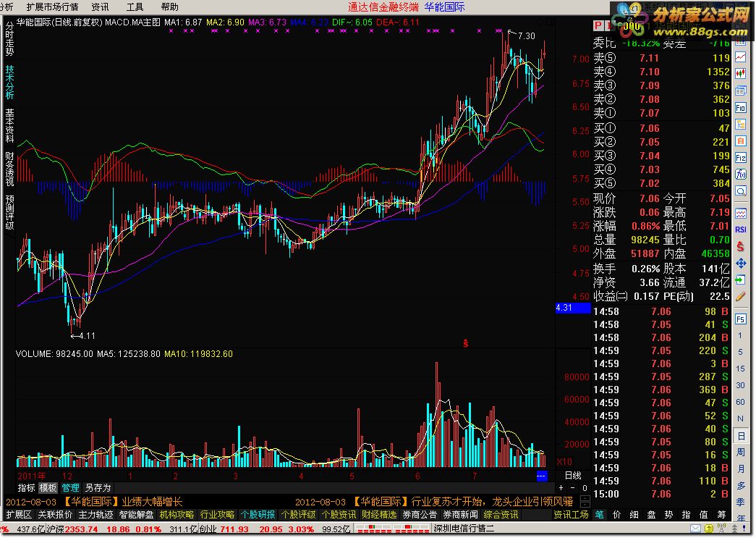Switch to 60-minute period
Viewport: 756px width, 538px height.
(x=741, y=402)
